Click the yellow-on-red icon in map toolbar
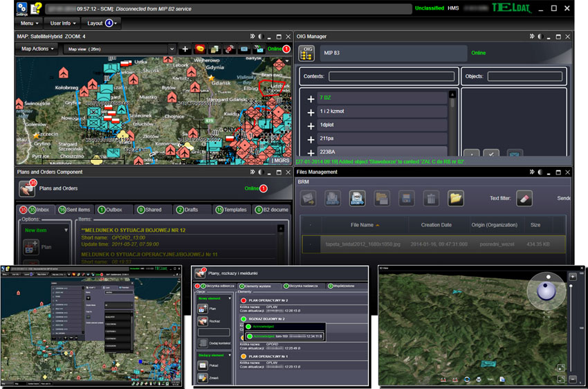 coord(200,49)
